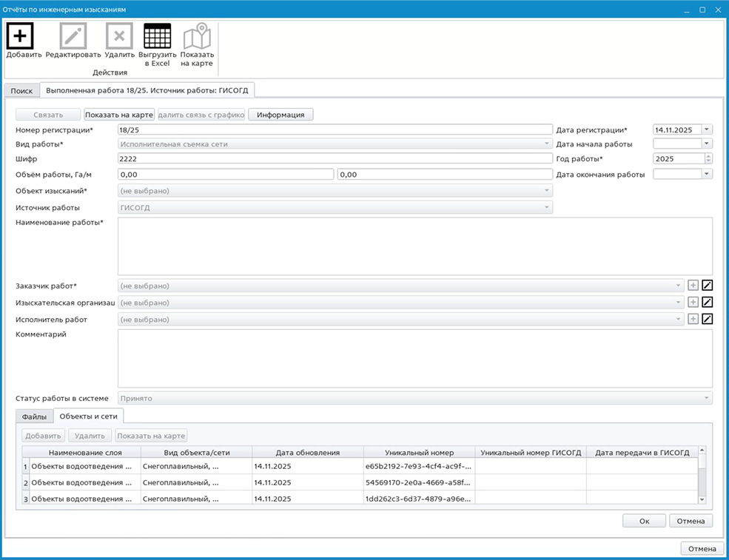729x560 pixels.
Task: Click the Show on map toolbar icon
Action: click(x=197, y=36)
